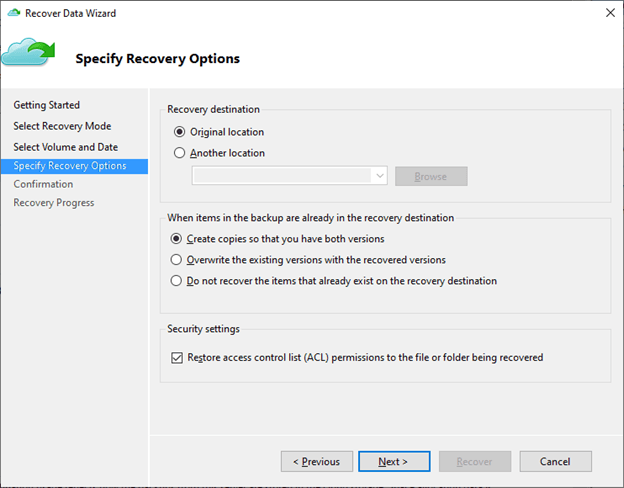Select the Original location radio button
Image resolution: width=624 pixels, height=488 pixels.
point(180,131)
